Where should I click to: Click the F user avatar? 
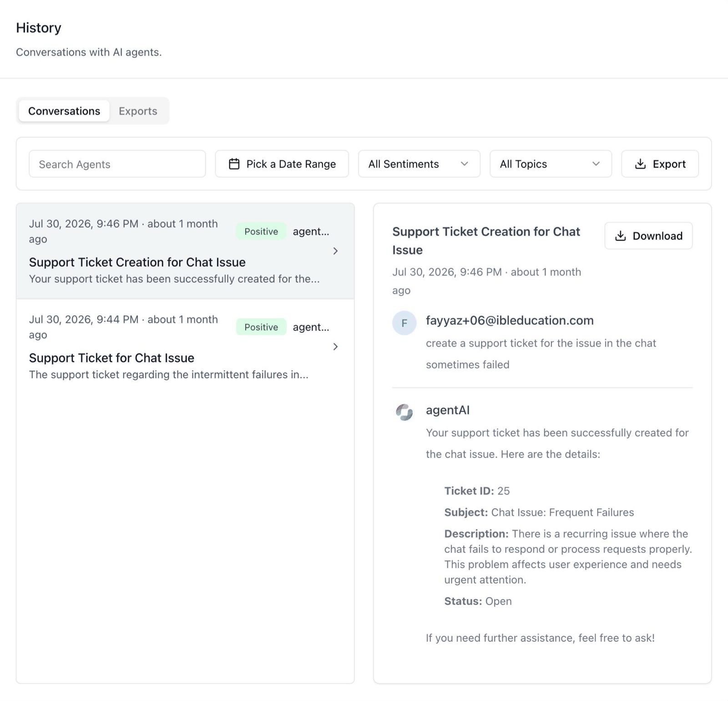click(404, 323)
